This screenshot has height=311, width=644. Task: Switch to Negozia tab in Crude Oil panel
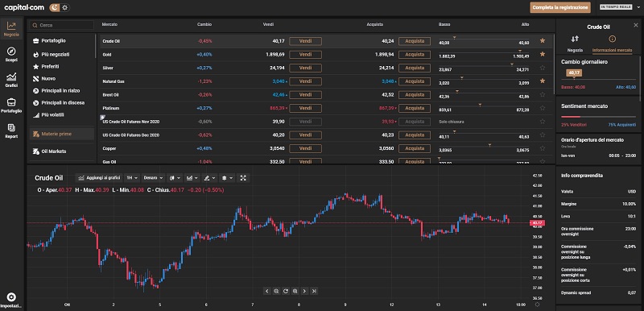pyautogui.click(x=575, y=43)
